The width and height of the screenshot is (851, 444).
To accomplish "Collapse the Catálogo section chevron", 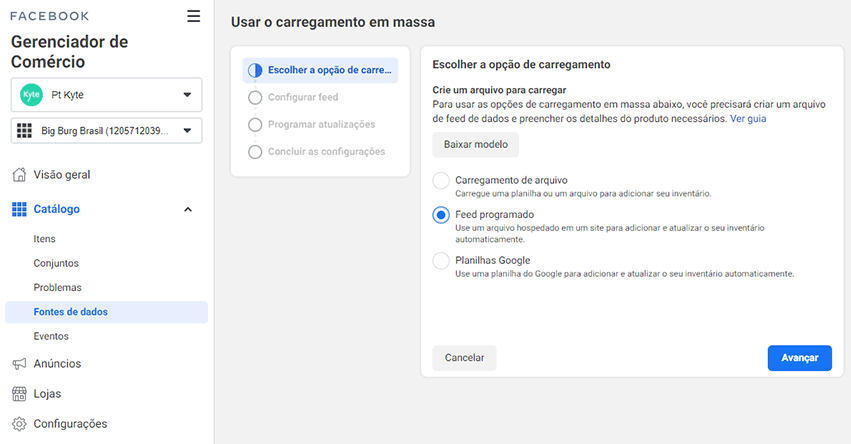I will pos(188,210).
